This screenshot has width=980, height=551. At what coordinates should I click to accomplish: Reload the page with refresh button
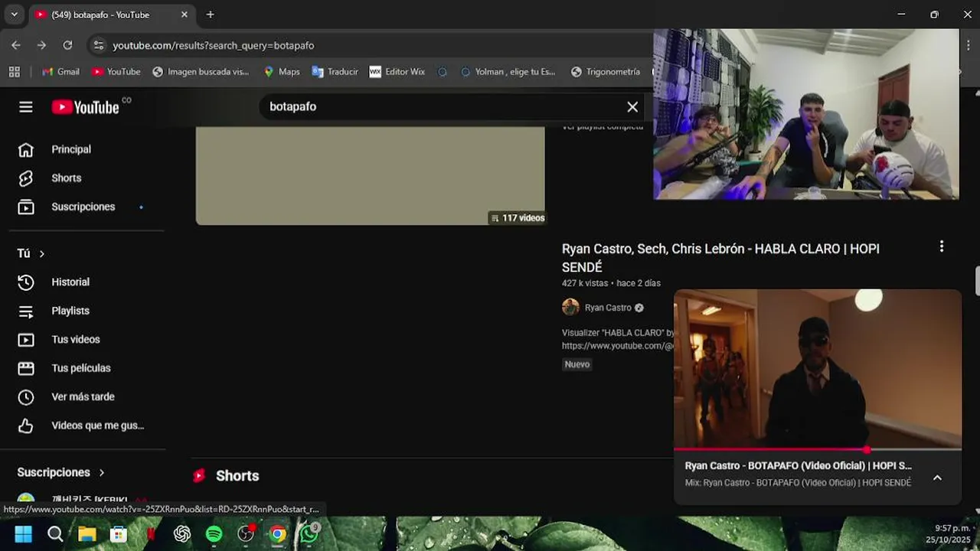click(x=67, y=45)
